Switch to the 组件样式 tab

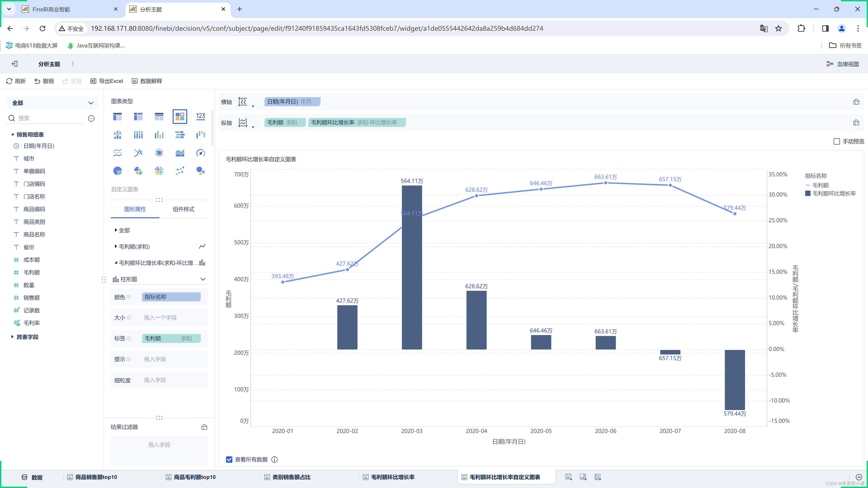pos(184,209)
